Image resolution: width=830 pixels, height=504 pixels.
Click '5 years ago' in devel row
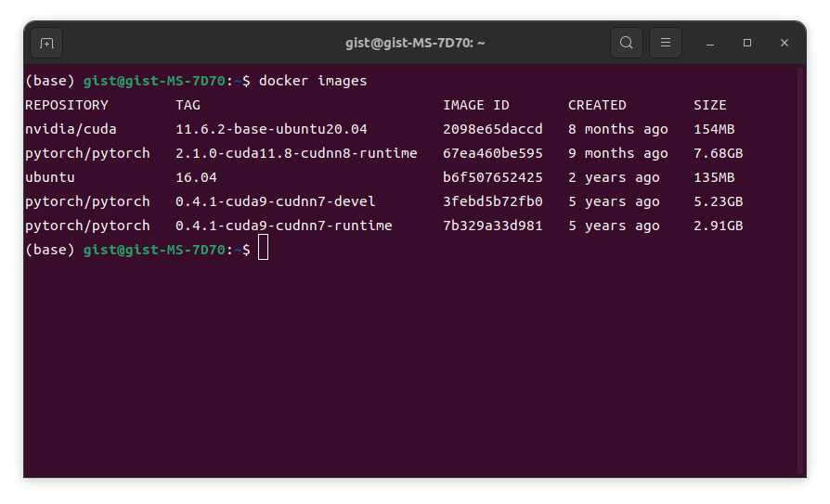tap(614, 201)
